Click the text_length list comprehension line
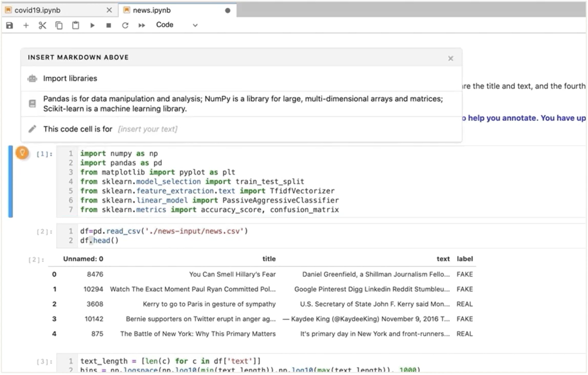 pyautogui.click(x=171, y=361)
